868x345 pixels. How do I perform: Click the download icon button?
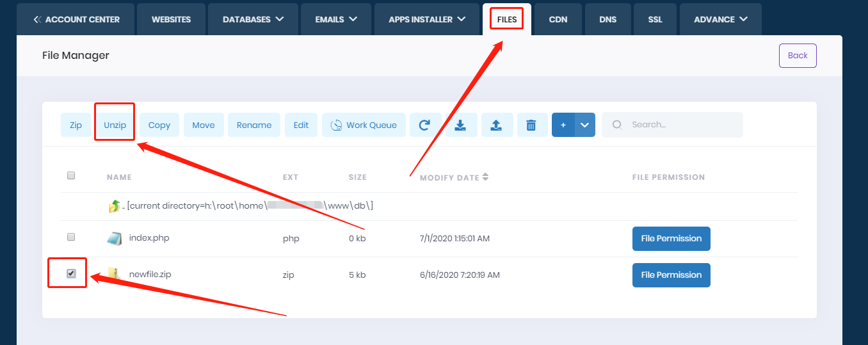tap(460, 125)
